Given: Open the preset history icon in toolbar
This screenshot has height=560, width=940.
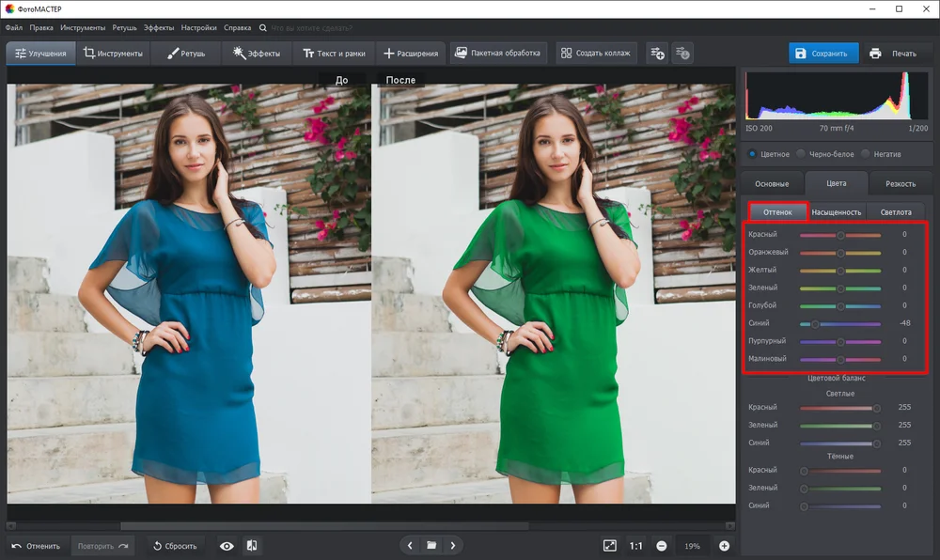Looking at the screenshot, I should (682, 54).
